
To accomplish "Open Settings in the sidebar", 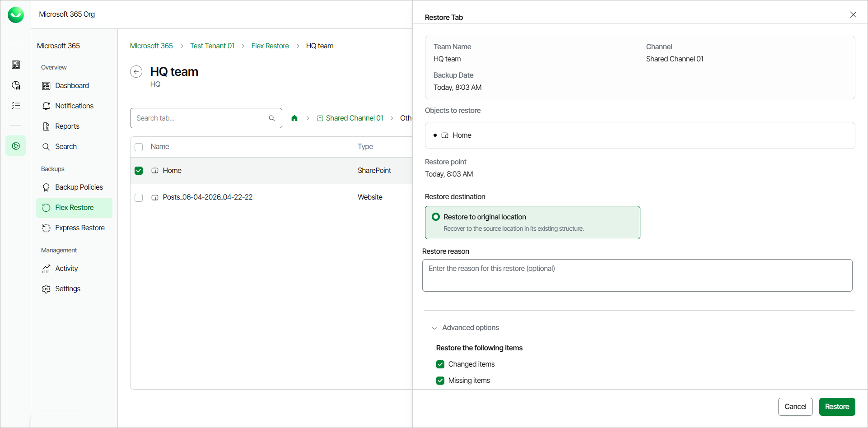I will (74, 289).
